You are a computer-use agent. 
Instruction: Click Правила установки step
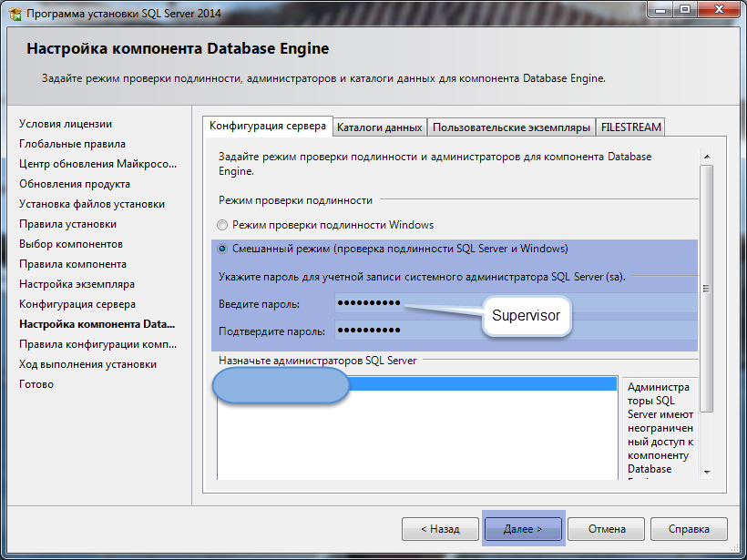click(67, 224)
